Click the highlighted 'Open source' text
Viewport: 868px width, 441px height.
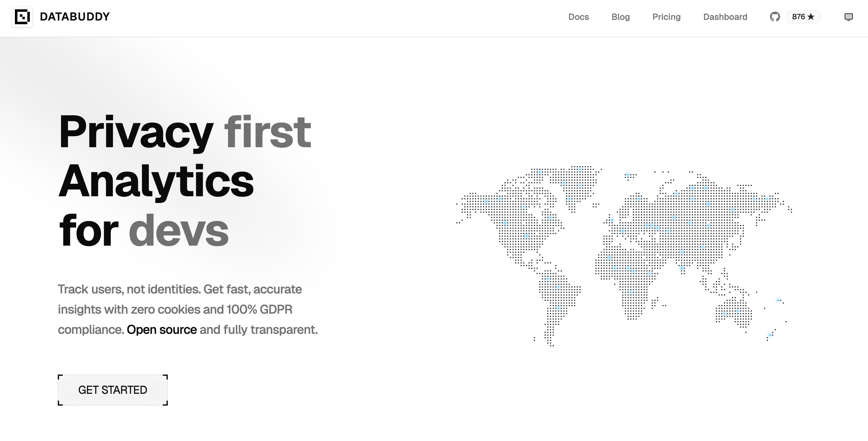162,330
